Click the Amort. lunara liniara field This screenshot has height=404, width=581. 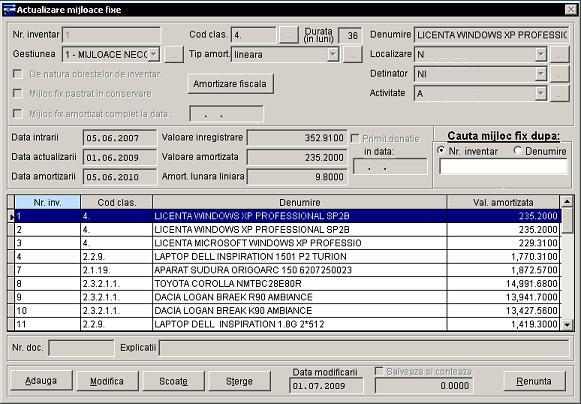pos(297,177)
